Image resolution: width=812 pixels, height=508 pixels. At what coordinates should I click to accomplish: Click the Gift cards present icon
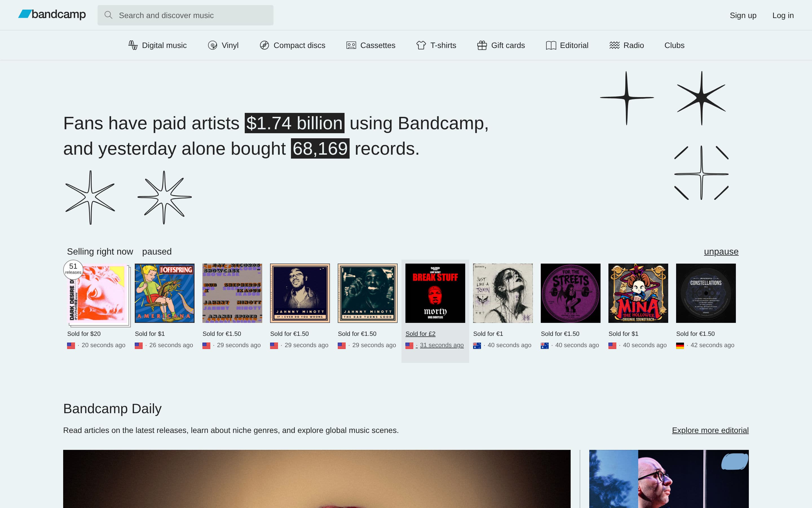point(482,45)
